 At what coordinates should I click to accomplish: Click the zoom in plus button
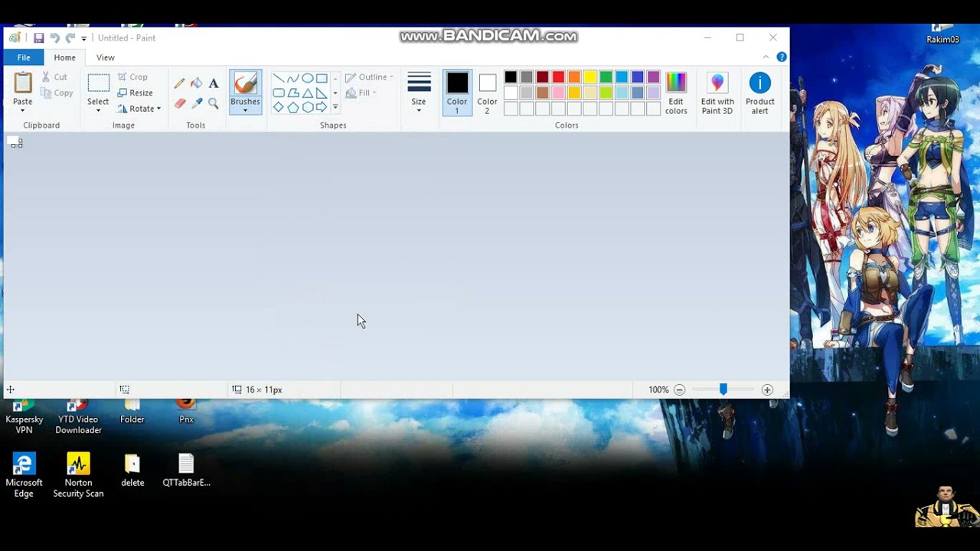(x=767, y=390)
